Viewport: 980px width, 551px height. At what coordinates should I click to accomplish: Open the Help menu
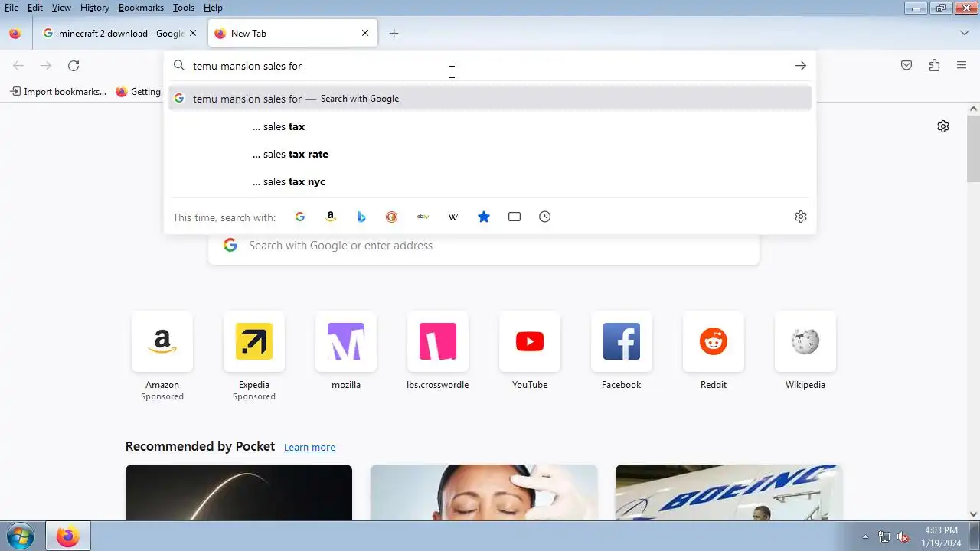(x=213, y=8)
